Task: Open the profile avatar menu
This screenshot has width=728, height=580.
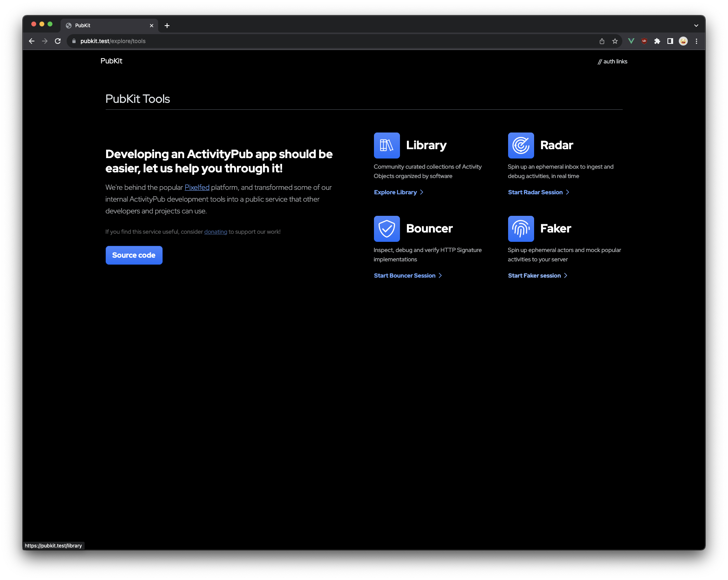Action: point(683,41)
